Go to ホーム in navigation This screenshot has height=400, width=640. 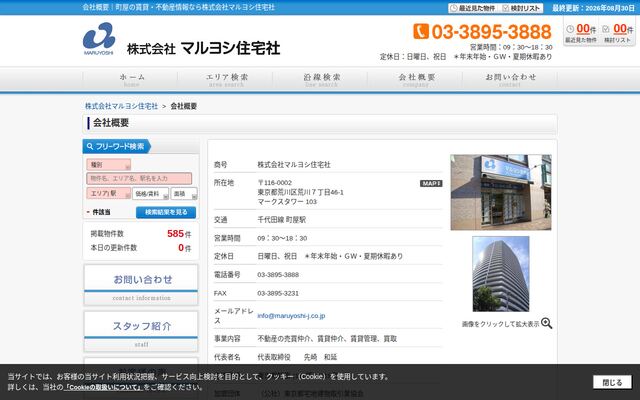131,80
